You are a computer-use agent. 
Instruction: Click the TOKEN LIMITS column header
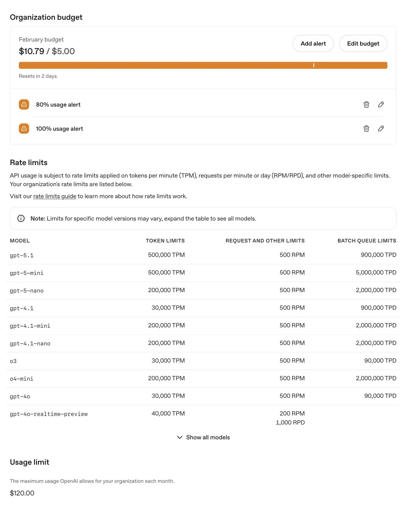(x=165, y=241)
